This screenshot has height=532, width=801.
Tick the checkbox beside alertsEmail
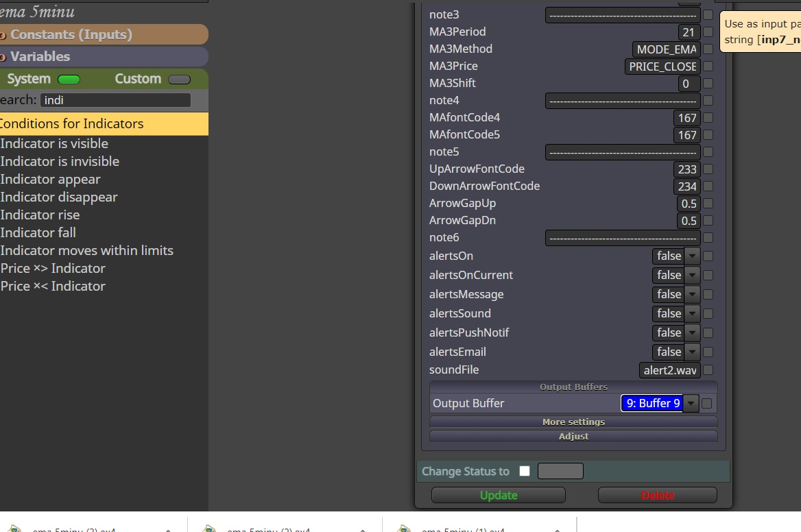coord(708,352)
